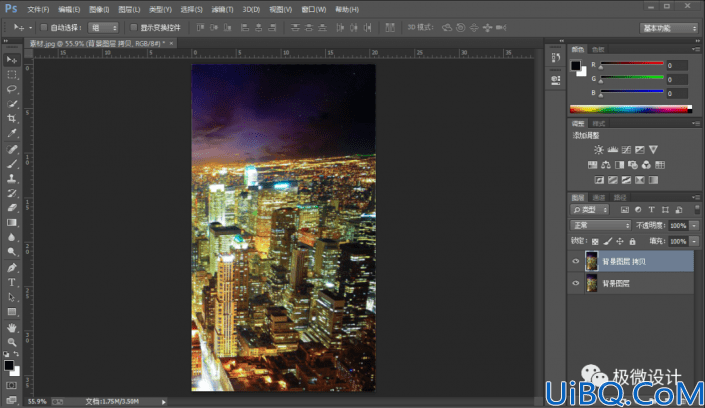Hide the 背景图层 拷贝 layer
This screenshot has width=705, height=408.
[x=576, y=261]
